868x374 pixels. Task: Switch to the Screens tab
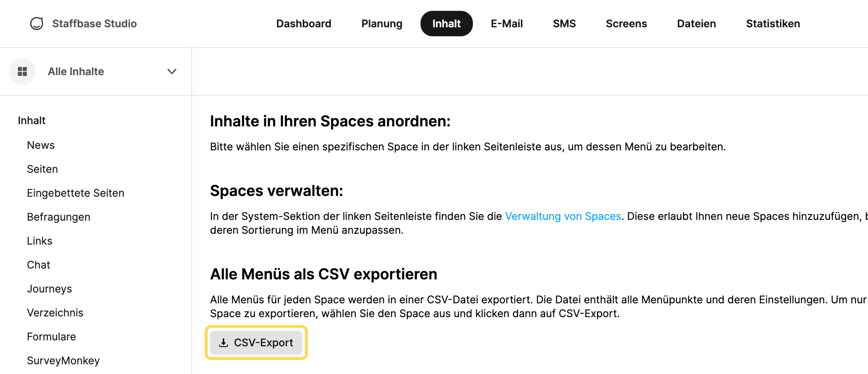626,24
